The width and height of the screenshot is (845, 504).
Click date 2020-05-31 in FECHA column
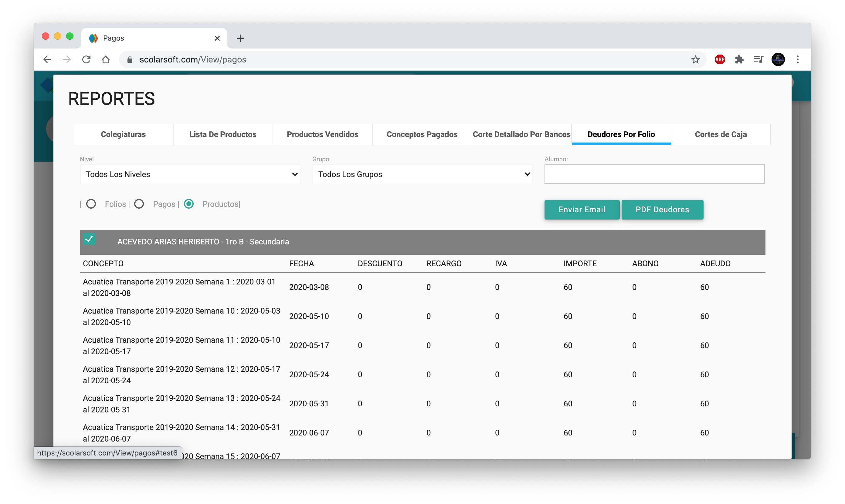[309, 404]
